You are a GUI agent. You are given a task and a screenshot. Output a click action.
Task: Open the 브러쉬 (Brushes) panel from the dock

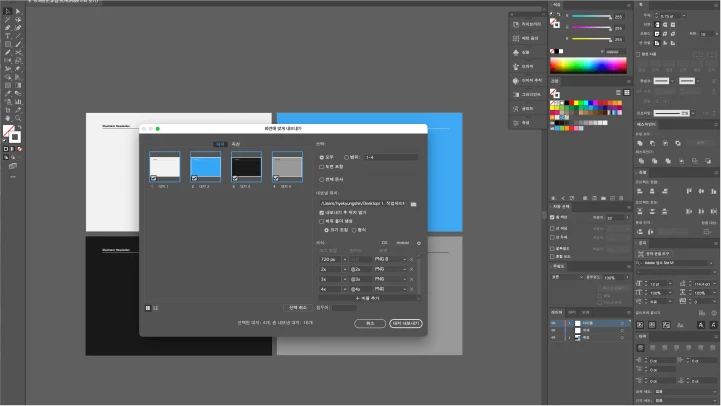[527, 67]
